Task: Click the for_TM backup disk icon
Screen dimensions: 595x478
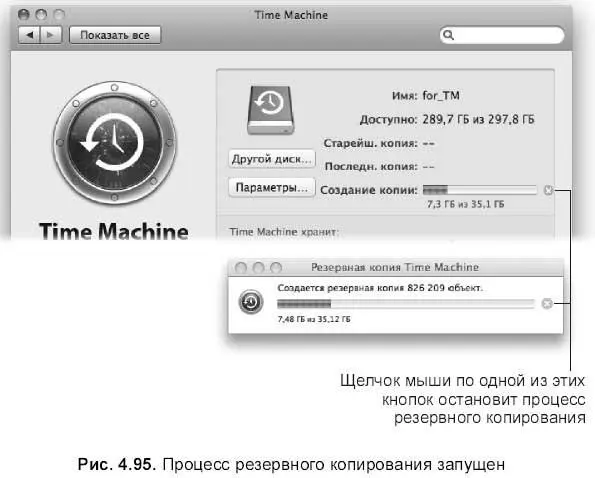Action: click(x=271, y=110)
